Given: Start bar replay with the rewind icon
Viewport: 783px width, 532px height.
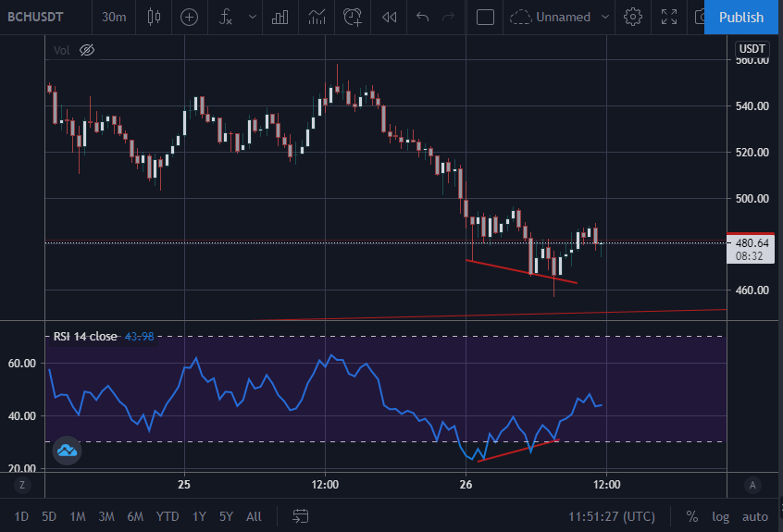Looking at the screenshot, I should [x=389, y=18].
